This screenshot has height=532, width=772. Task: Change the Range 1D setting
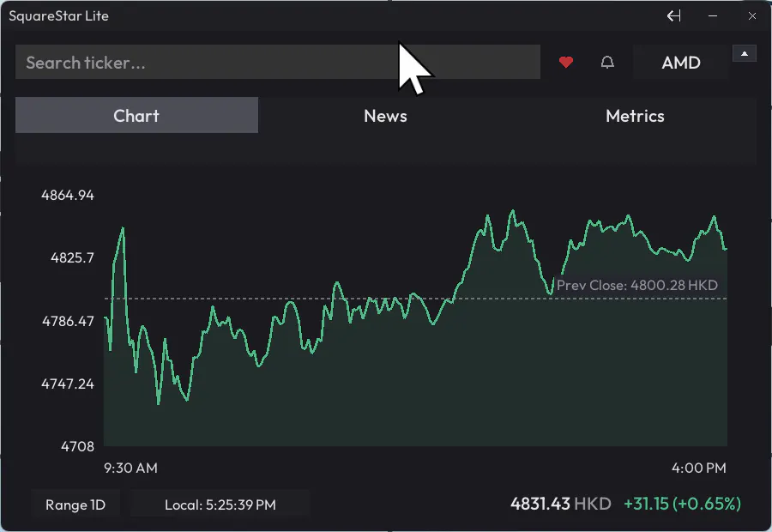coord(75,505)
